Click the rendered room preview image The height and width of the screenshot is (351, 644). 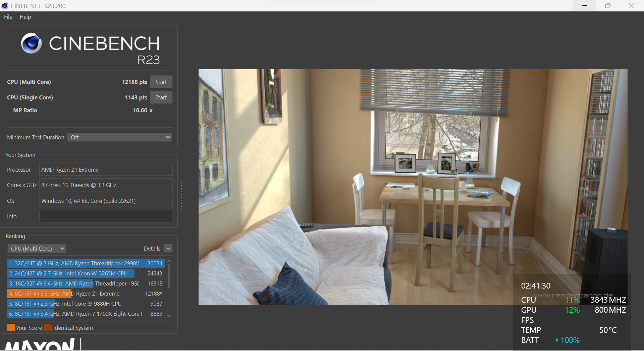click(413, 187)
